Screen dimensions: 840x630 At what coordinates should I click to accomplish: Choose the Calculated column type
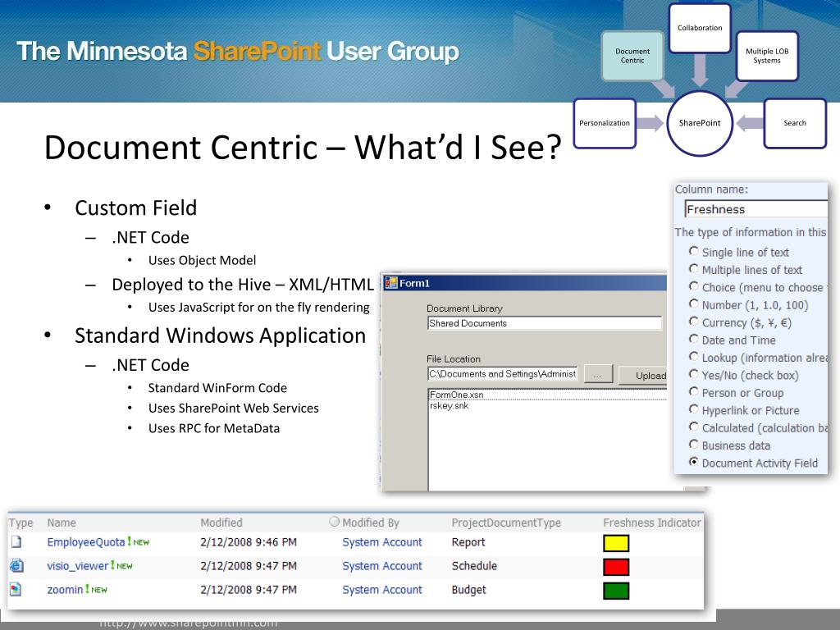[694, 427]
